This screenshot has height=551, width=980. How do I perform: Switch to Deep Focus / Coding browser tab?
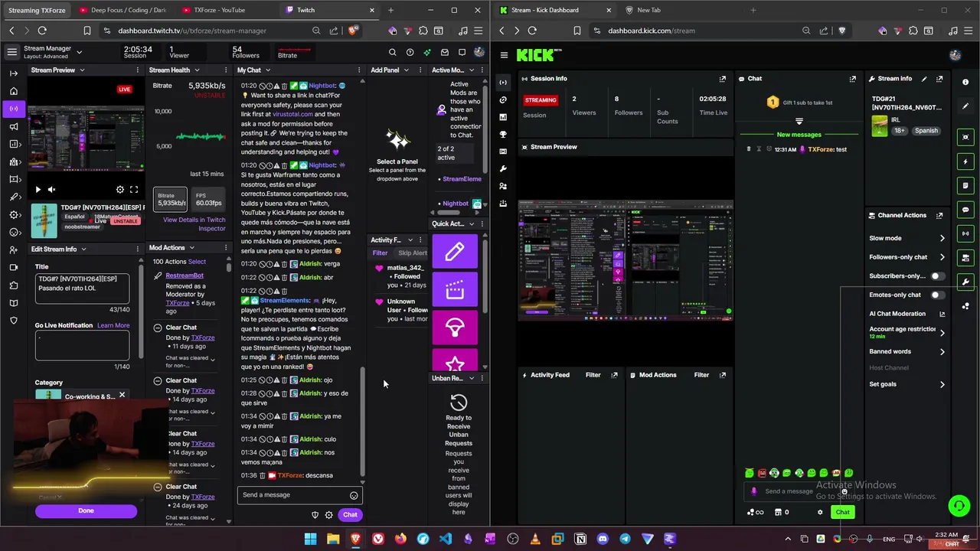pos(125,10)
